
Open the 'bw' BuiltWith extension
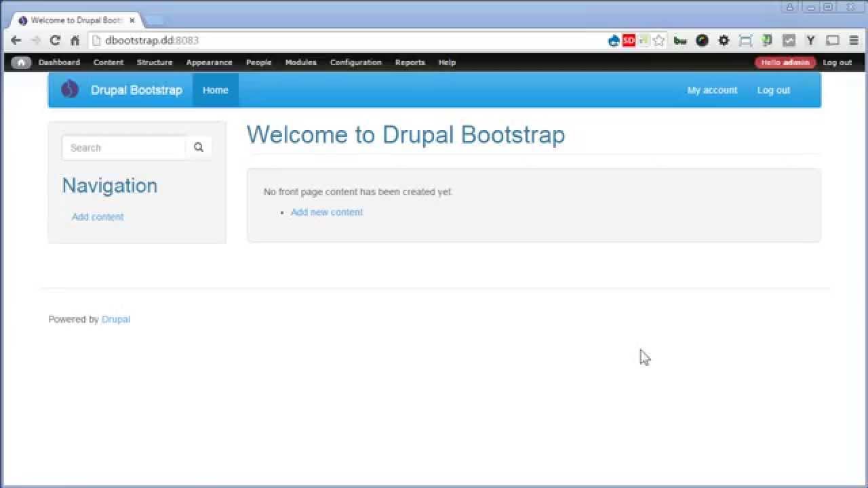pyautogui.click(x=680, y=41)
